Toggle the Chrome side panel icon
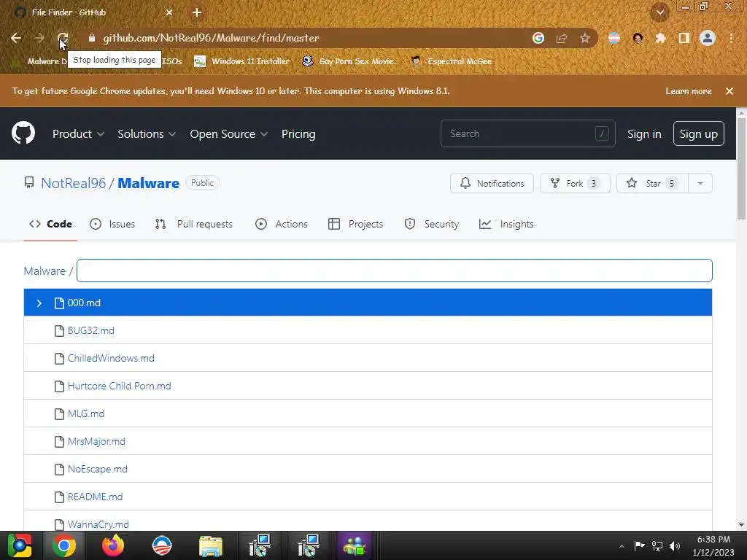Viewport: 747px width, 560px height. 684,38
